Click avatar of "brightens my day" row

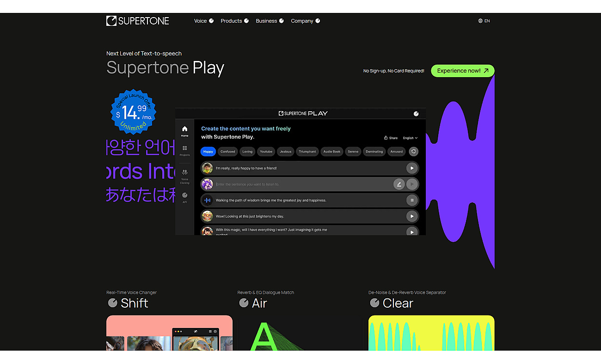coord(207,216)
